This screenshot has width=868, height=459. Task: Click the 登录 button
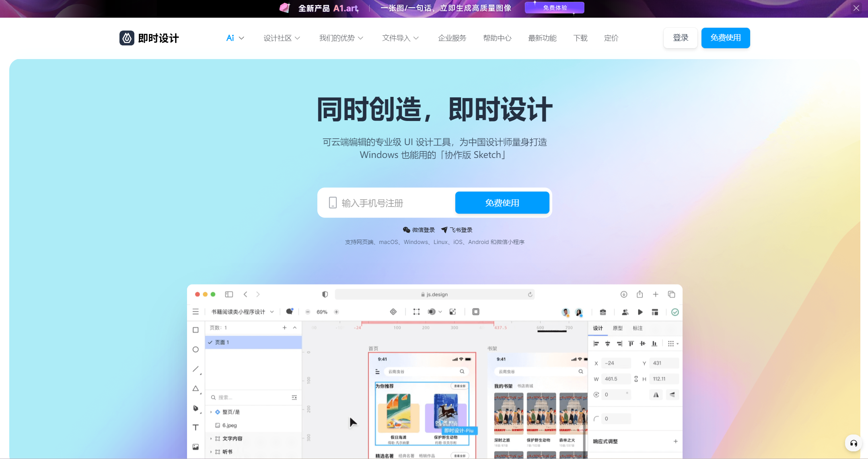point(681,38)
